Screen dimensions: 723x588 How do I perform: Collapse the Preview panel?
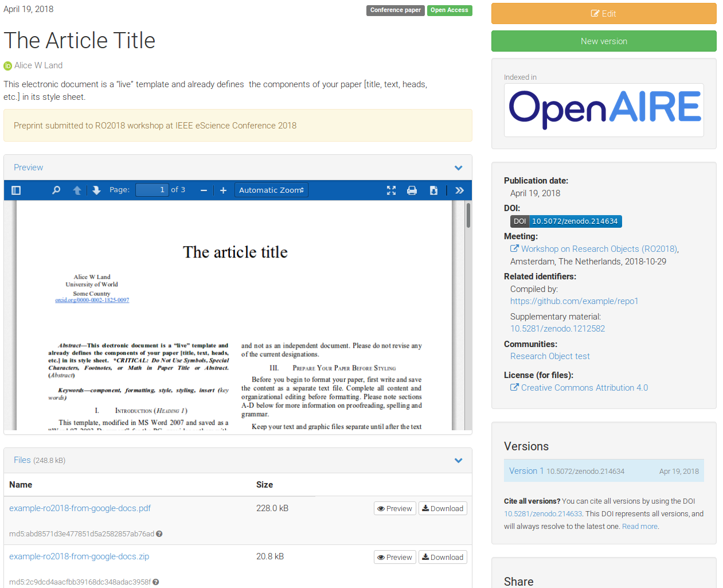click(458, 168)
